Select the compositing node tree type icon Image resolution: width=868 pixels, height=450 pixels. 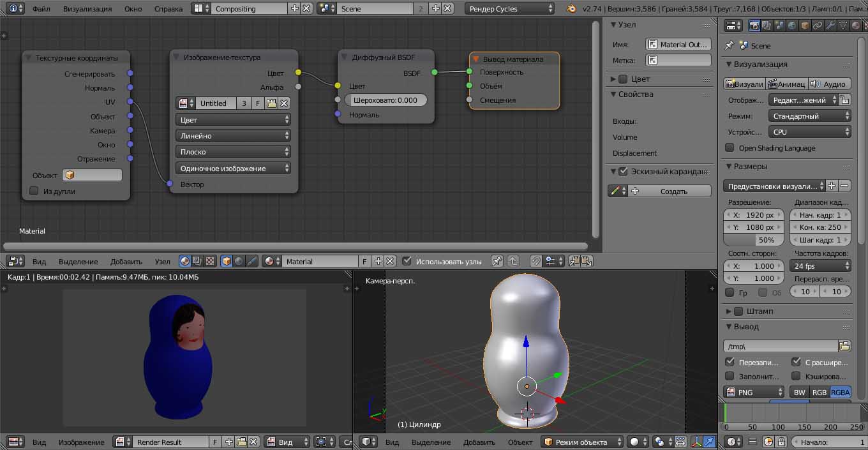[x=198, y=261]
